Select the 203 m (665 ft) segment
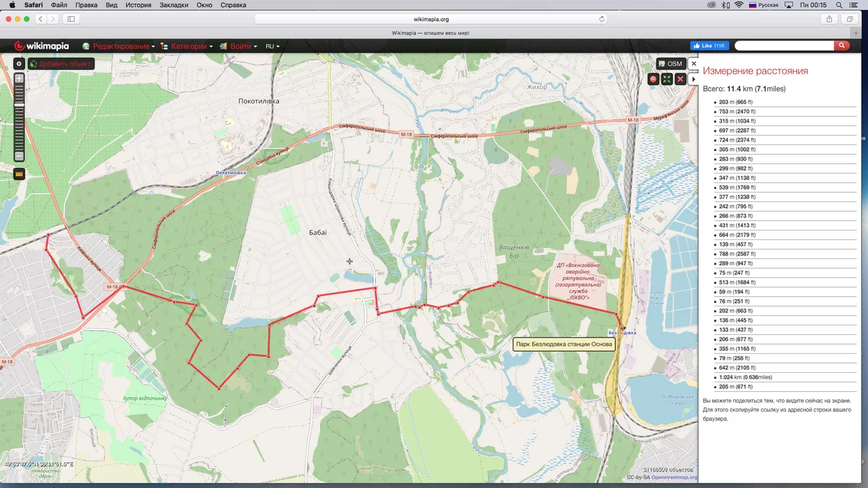The width and height of the screenshot is (868, 488). 736,102
